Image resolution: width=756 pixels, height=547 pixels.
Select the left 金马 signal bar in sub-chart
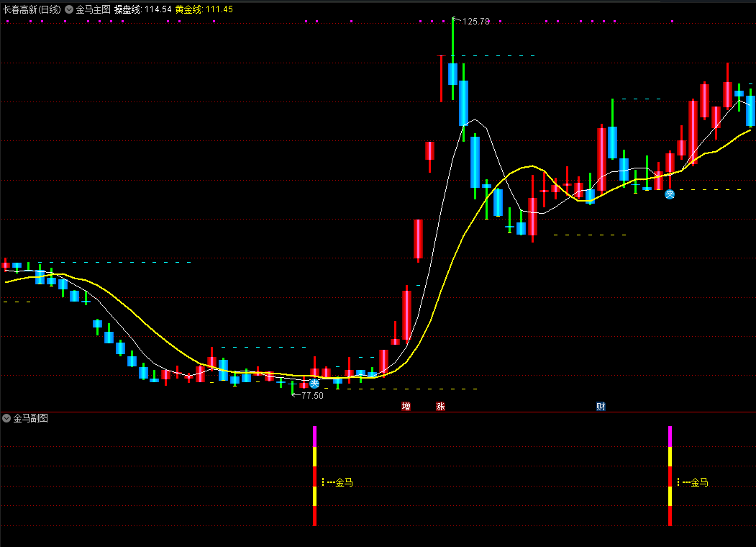(x=314, y=476)
